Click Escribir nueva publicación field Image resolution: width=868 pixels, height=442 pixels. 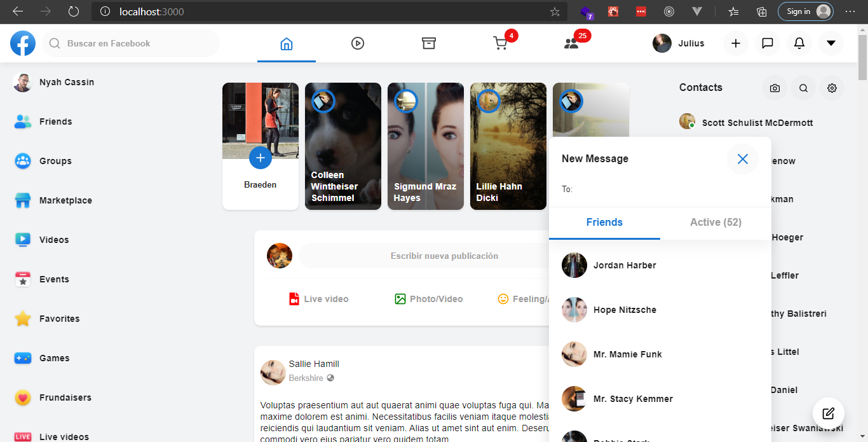click(x=424, y=256)
